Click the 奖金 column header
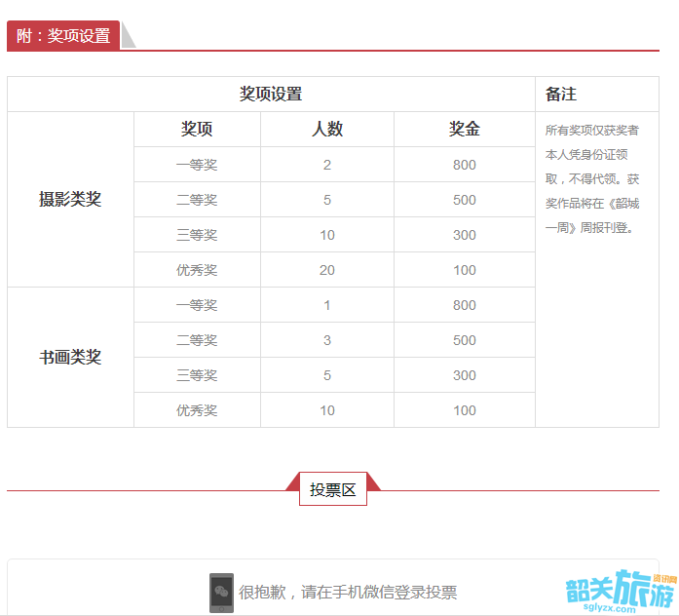The height and width of the screenshot is (616, 679). (x=465, y=129)
